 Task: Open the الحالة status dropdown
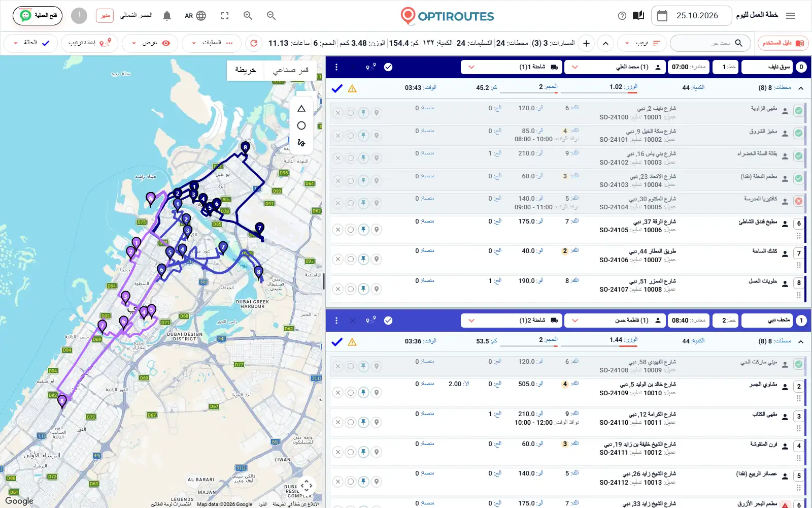(x=31, y=43)
